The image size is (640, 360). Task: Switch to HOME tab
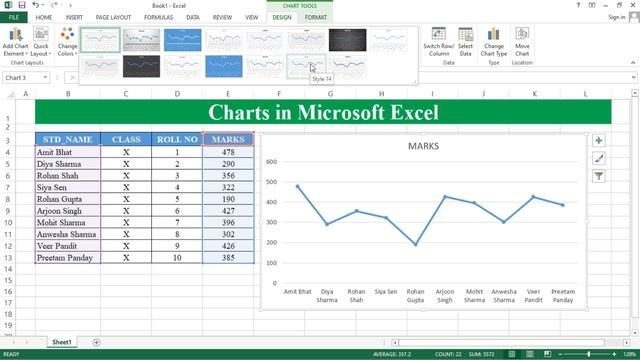(44, 17)
